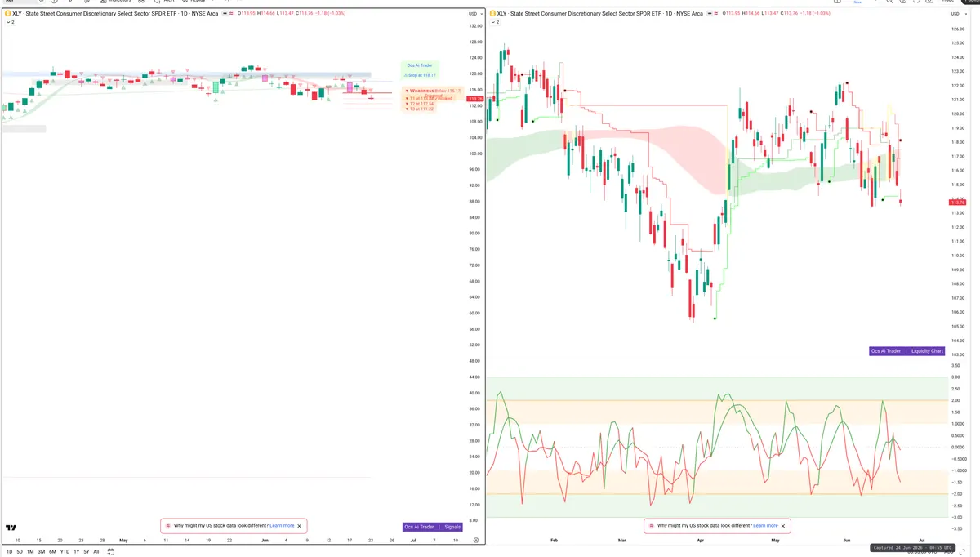Select 1Y time range
Screen dimensions: 980x557
(x=77, y=552)
